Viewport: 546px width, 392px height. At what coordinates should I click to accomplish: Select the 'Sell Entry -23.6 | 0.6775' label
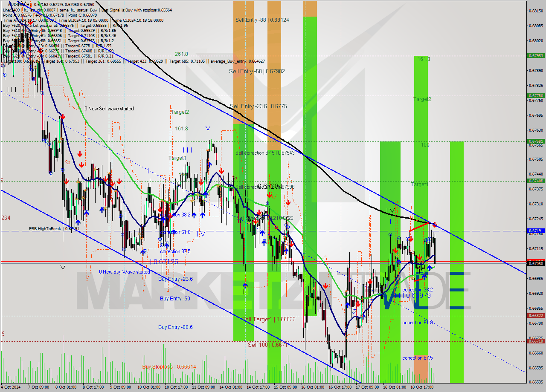point(258,106)
